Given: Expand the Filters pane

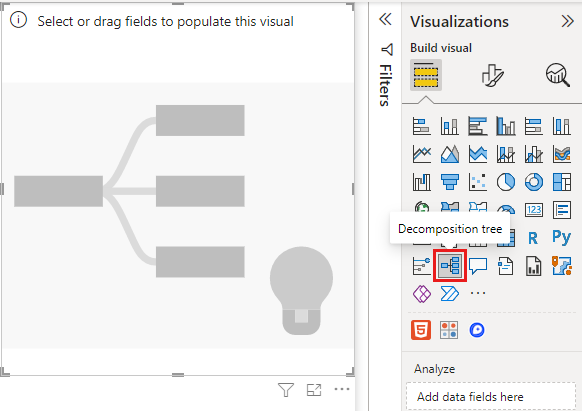Looking at the screenshot, I should (385, 19).
